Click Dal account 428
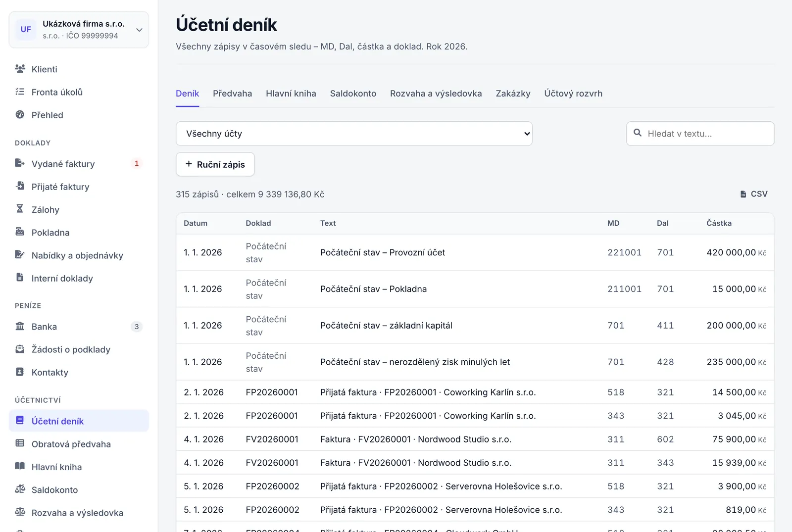This screenshot has height=532, width=792. click(665, 362)
